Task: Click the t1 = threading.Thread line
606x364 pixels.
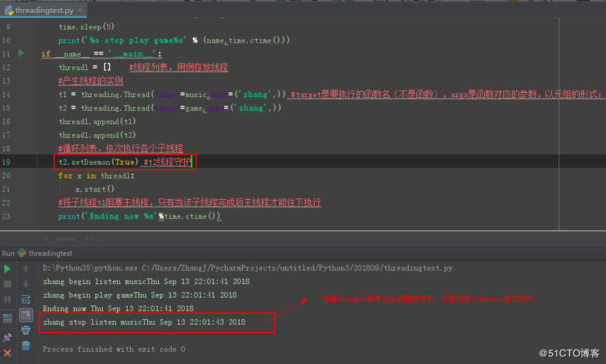Action: point(172,94)
